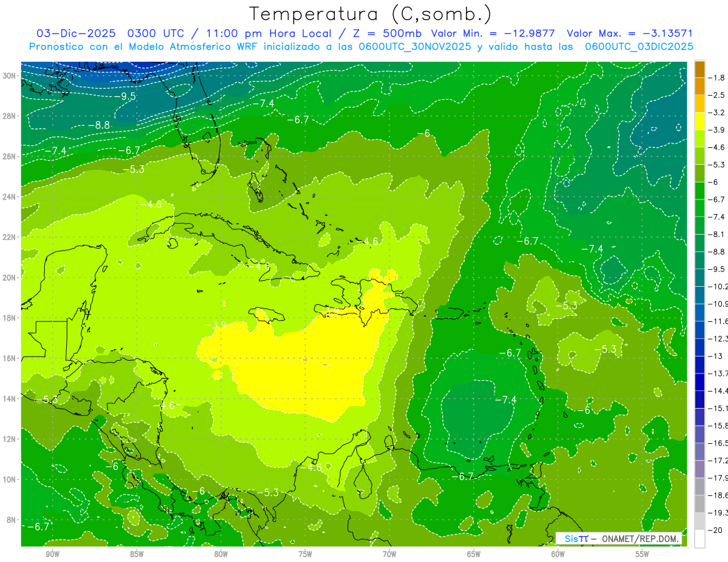Pick the gray legend swatch between -18.6 and -19.3
The width and height of the screenshot is (728, 562).
tap(699, 504)
